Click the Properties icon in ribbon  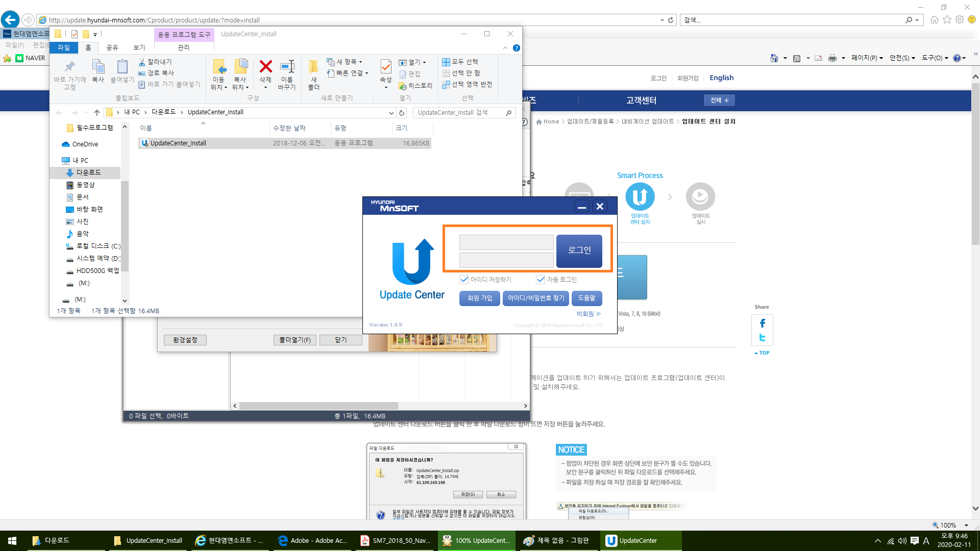point(386,67)
